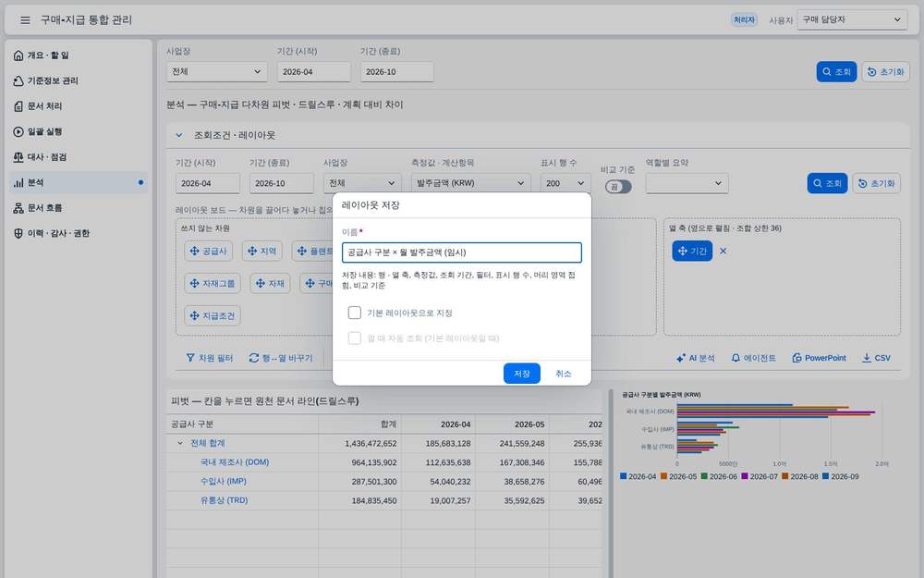Check 기본 레이아웃으로 지정
The height and width of the screenshot is (578, 924).
354,313
